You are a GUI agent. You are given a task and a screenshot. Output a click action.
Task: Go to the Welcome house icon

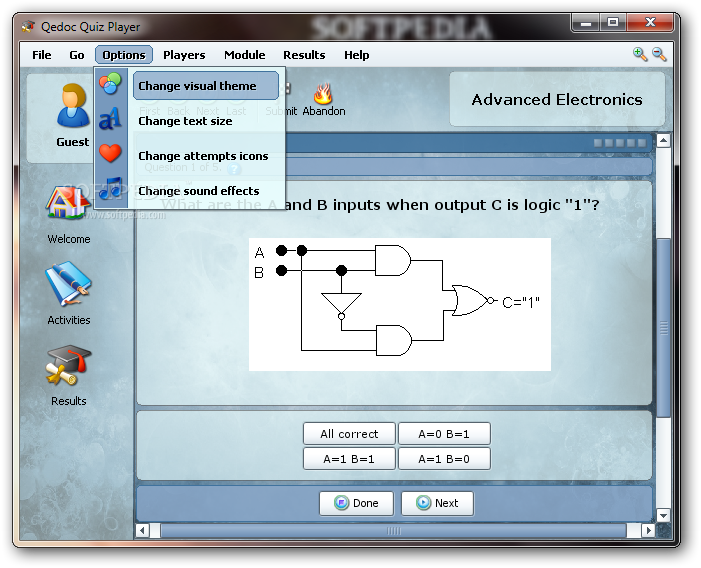tap(68, 202)
